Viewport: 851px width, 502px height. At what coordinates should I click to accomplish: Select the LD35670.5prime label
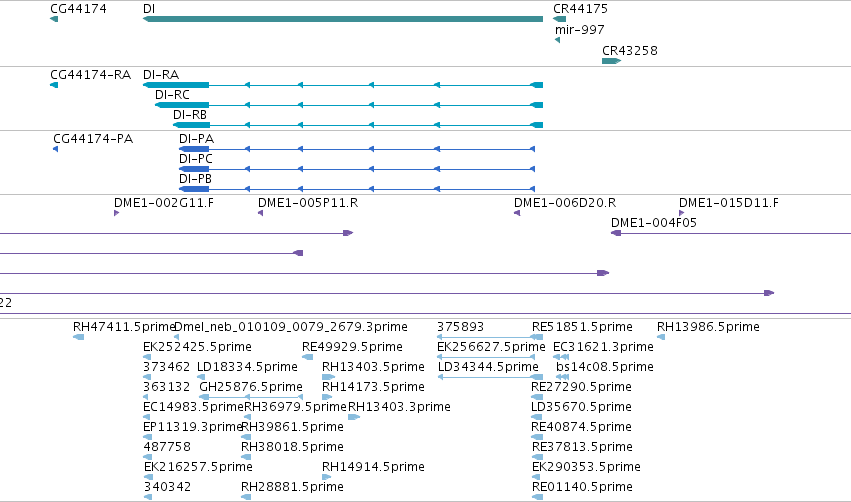tap(581, 407)
